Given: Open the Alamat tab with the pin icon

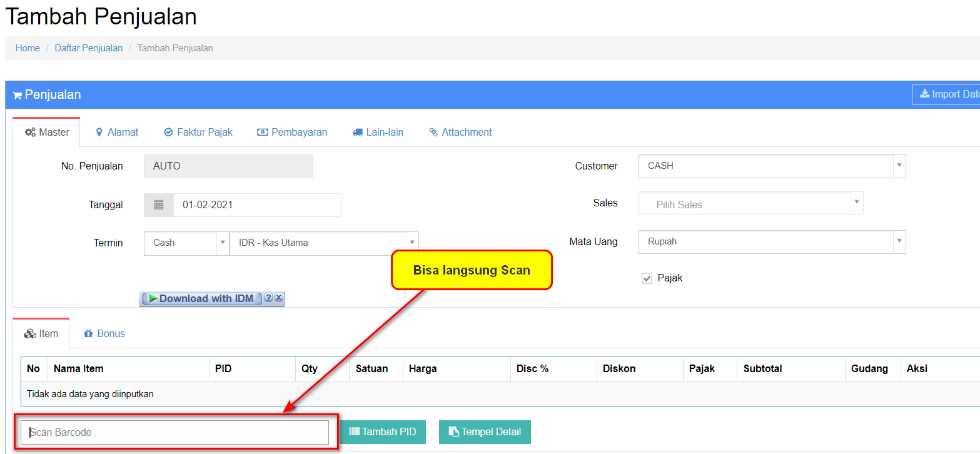Looking at the screenshot, I should click(x=117, y=133).
